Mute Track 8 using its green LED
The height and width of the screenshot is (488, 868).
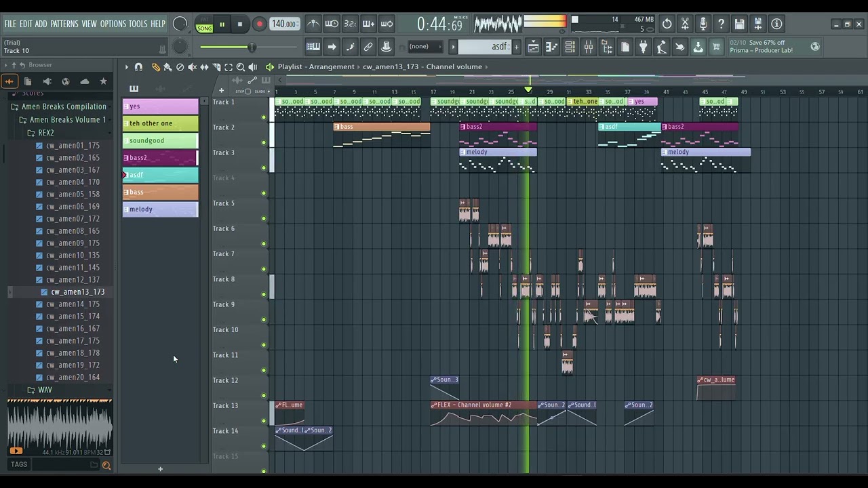pos(264,294)
